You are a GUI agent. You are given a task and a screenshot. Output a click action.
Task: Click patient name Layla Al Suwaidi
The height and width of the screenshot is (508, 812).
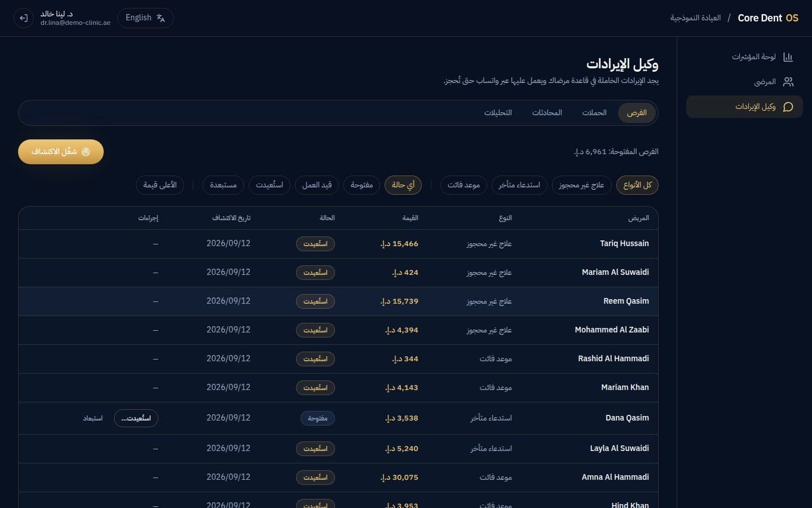[x=619, y=449]
